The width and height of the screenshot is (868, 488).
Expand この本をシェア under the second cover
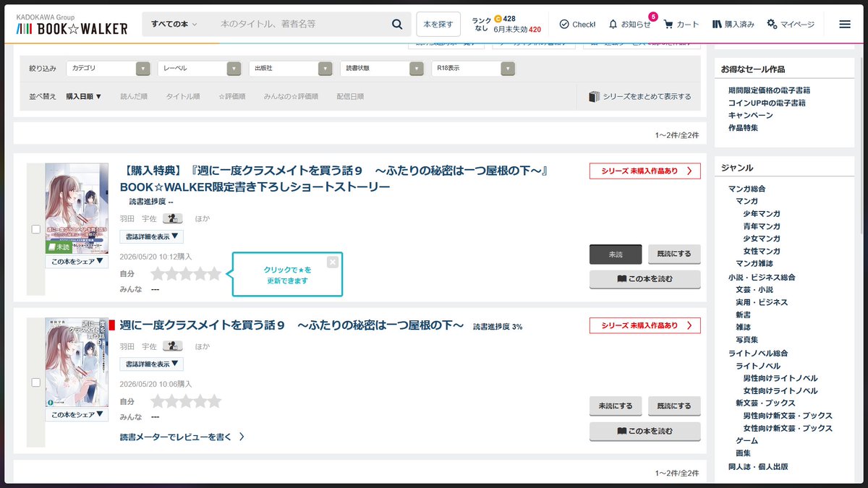coord(77,415)
